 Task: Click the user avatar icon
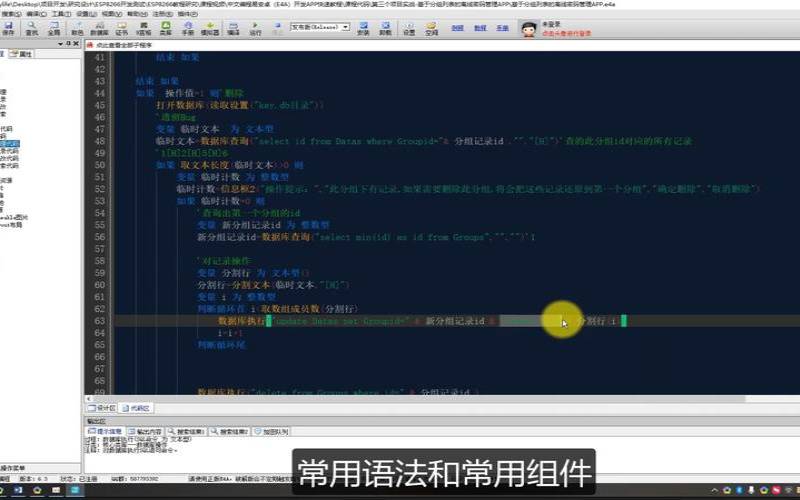[x=529, y=29]
